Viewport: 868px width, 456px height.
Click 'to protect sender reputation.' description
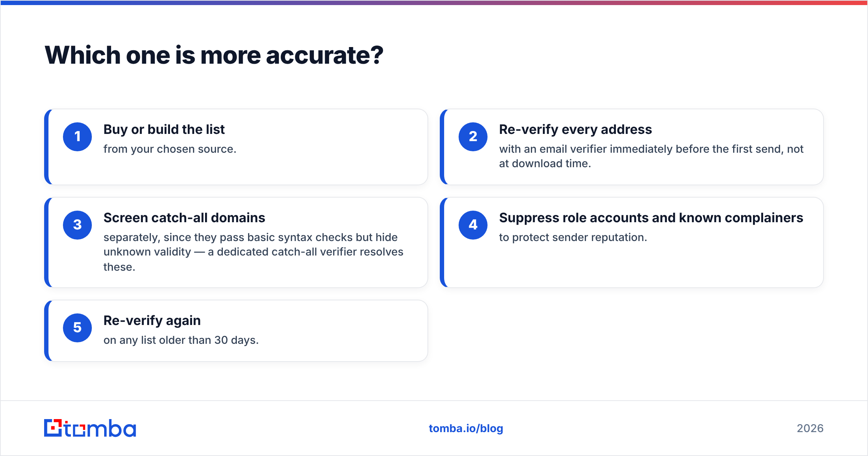click(x=573, y=237)
